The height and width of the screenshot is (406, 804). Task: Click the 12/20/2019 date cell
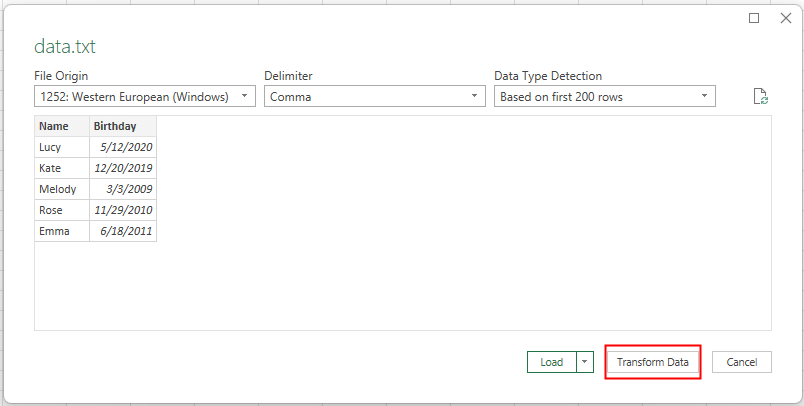click(x=122, y=168)
